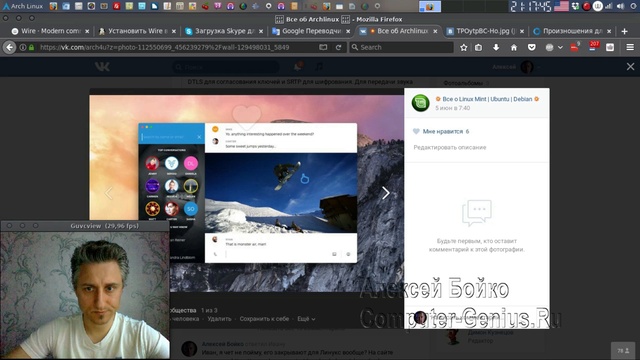Viewport: 640px width, 360px height.
Task: Switch to the Установить Wire tab
Action: point(137,31)
